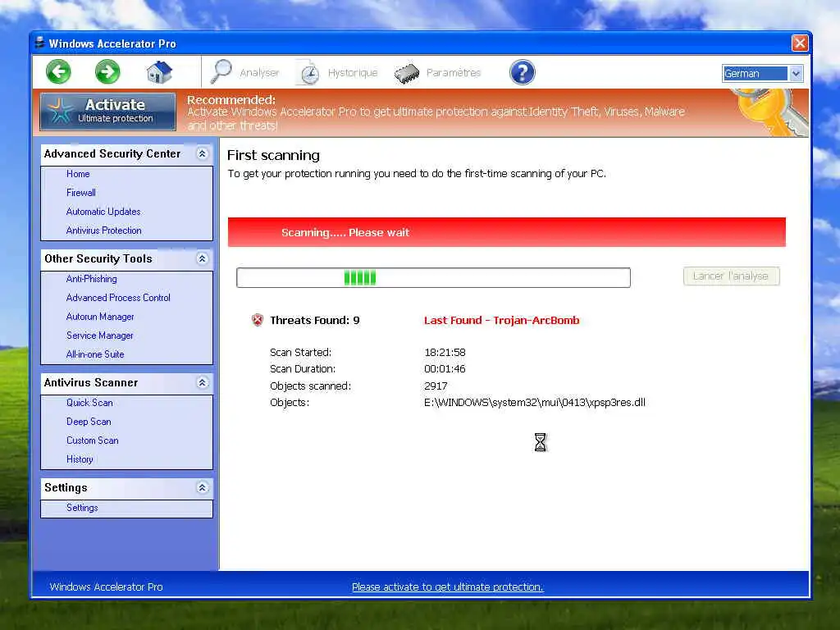The image size is (840, 630).
Task: Collapse the Advanced Security Center panel
Action: pyautogui.click(x=202, y=154)
